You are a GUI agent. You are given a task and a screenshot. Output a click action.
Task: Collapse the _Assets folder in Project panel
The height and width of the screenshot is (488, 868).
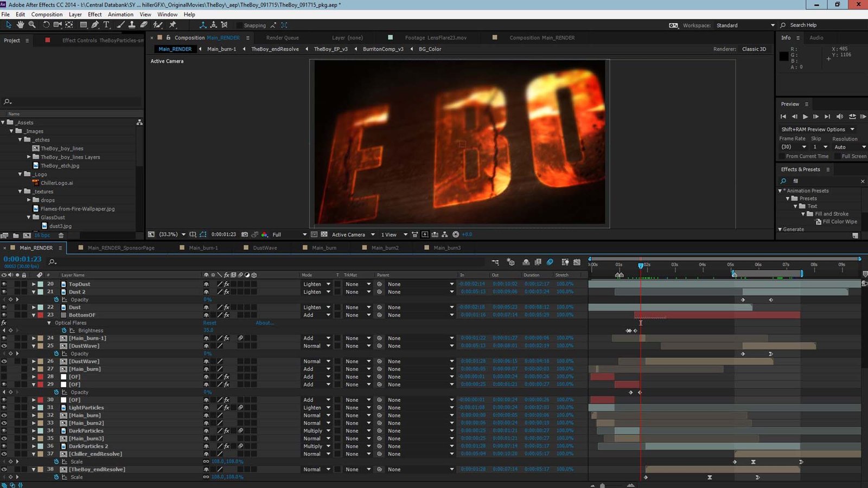click(3, 123)
